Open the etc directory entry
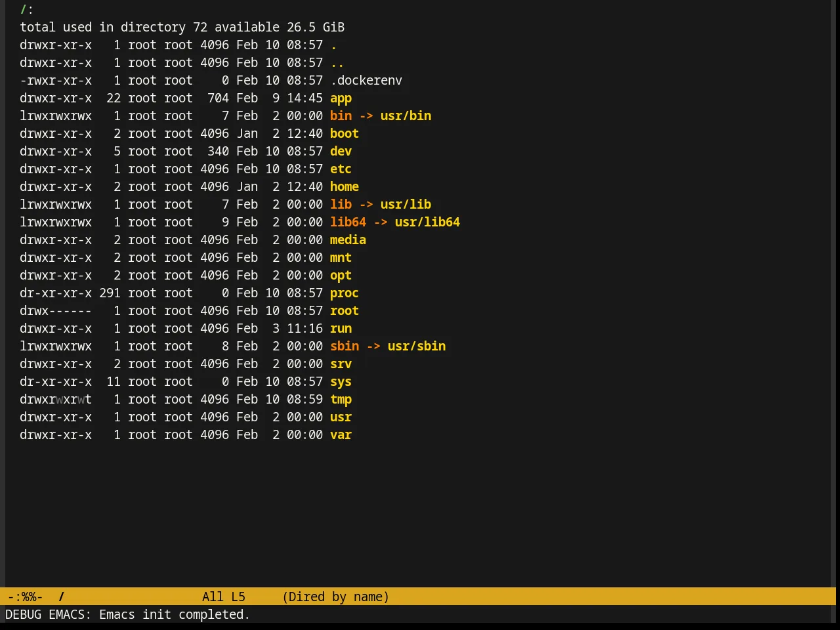This screenshot has width=840, height=630. pyautogui.click(x=341, y=169)
